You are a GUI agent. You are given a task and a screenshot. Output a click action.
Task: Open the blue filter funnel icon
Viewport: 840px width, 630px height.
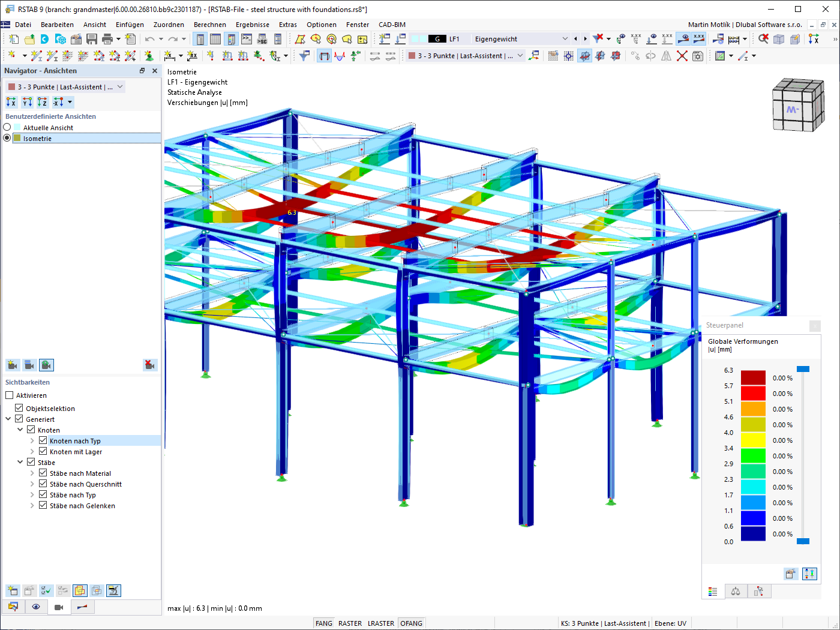coord(305,56)
